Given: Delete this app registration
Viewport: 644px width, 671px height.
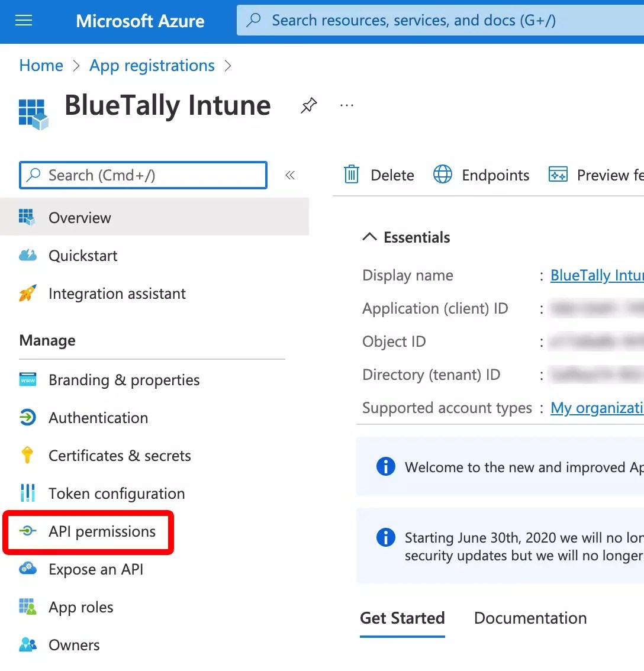Looking at the screenshot, I should [379, 175].
